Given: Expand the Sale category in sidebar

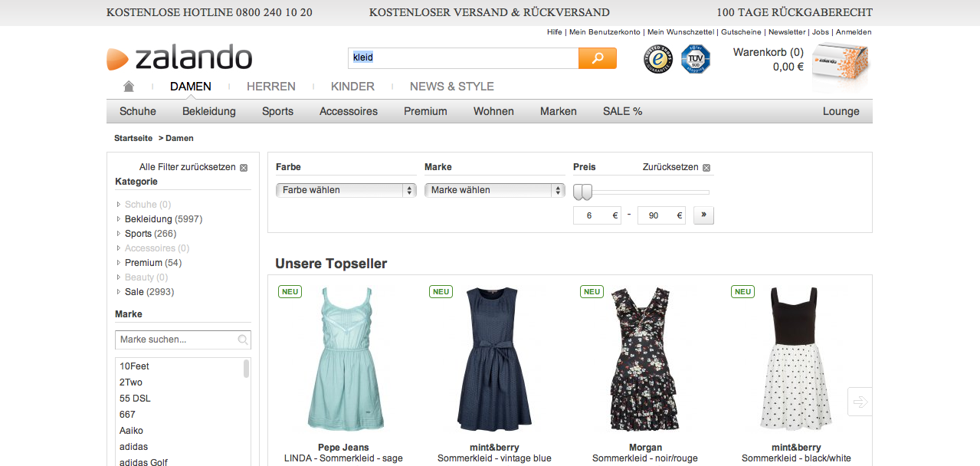Looking at the screenshot, I should tap(119, 292).
